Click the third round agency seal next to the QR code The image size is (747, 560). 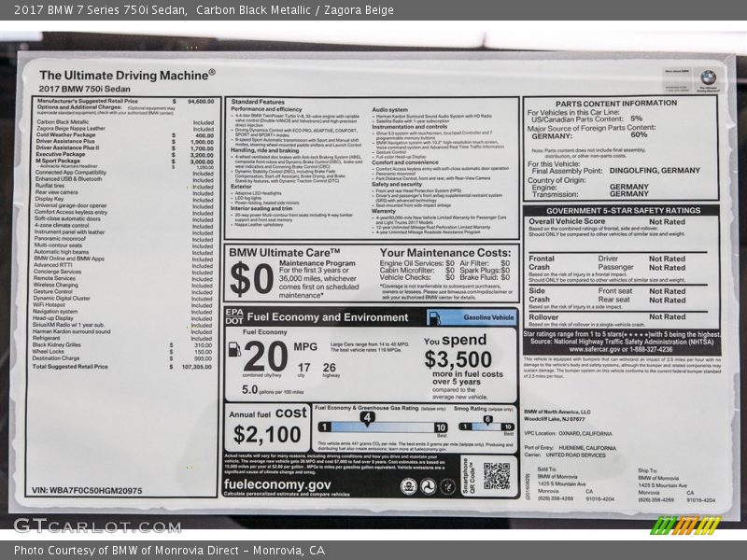(447, 485)
